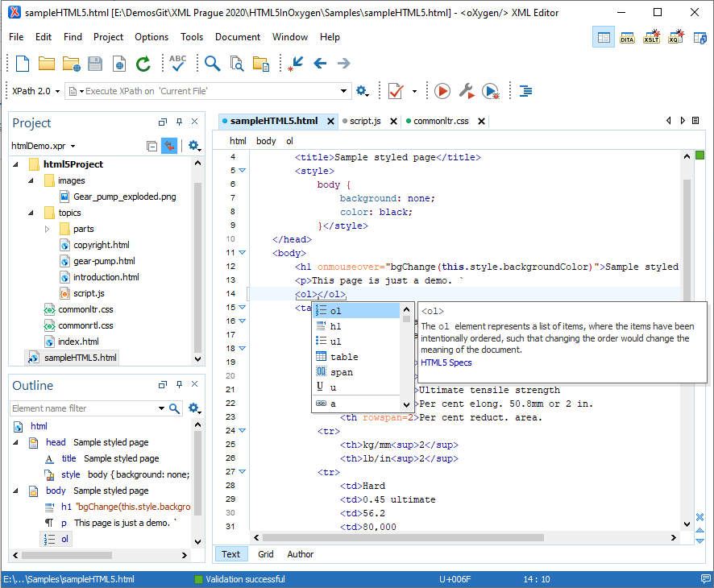This screenshot has height=588, width=714.
Task: Open the File menu
Action: tap(16, 37)
